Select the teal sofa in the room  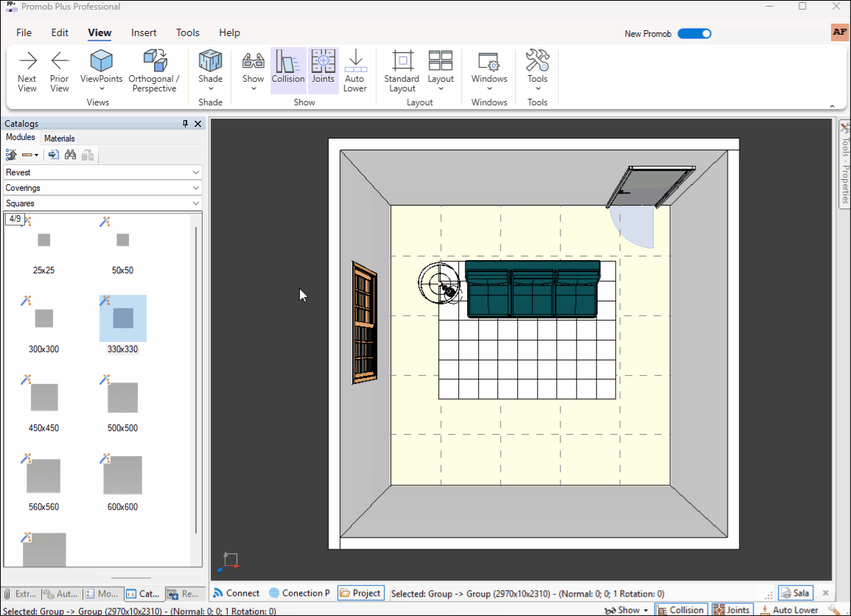click(x=533, y=289)
